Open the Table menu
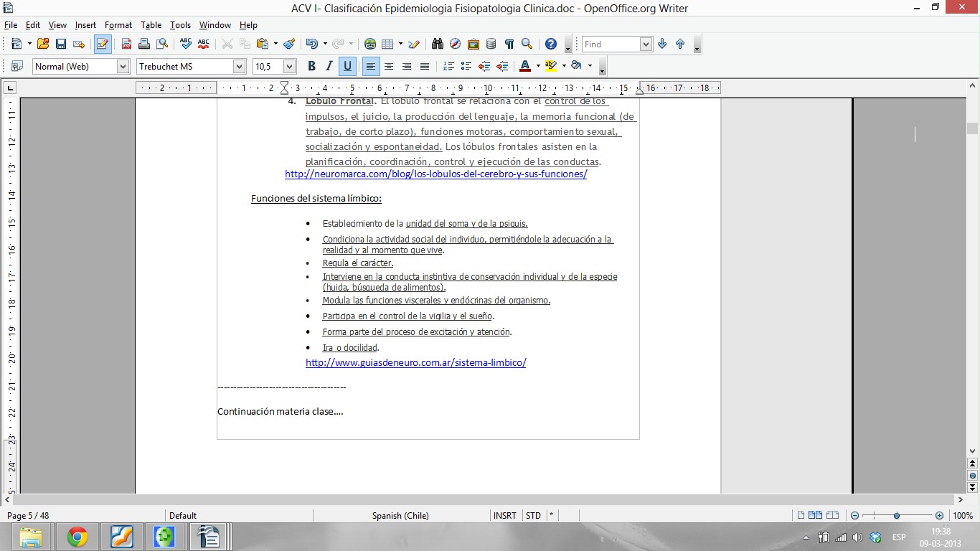 pos(151,25)
